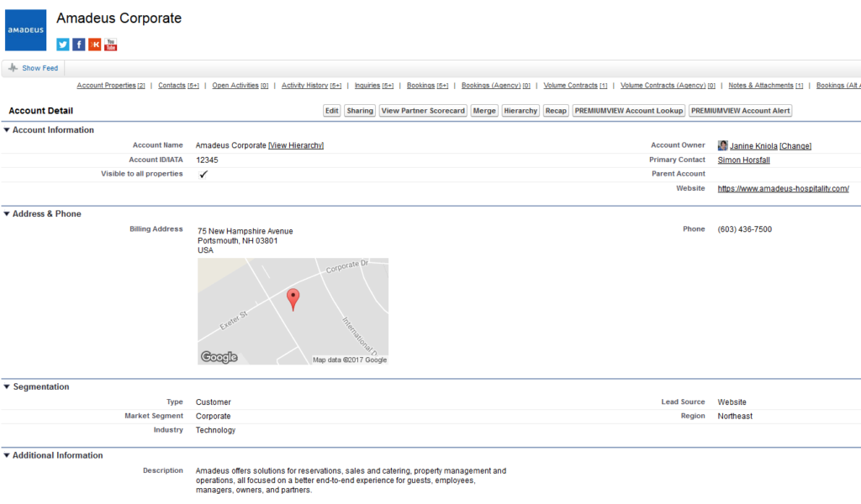This screenshot has height=504, width=861.
Task: Click the Recap button
Action: tap(556, 111)
